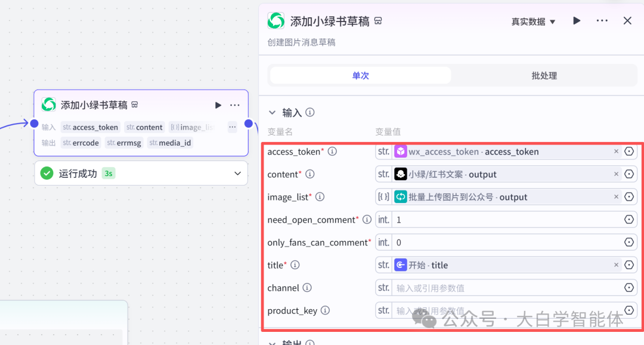Run the canvas node with its play button
This screenshot has width=644, height=345.
[218, 105]
